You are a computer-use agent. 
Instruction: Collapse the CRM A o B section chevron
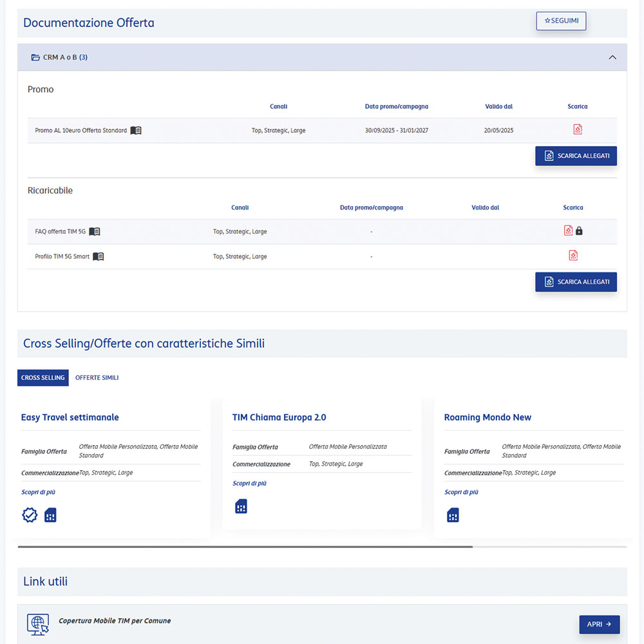(x=612, y=57)
